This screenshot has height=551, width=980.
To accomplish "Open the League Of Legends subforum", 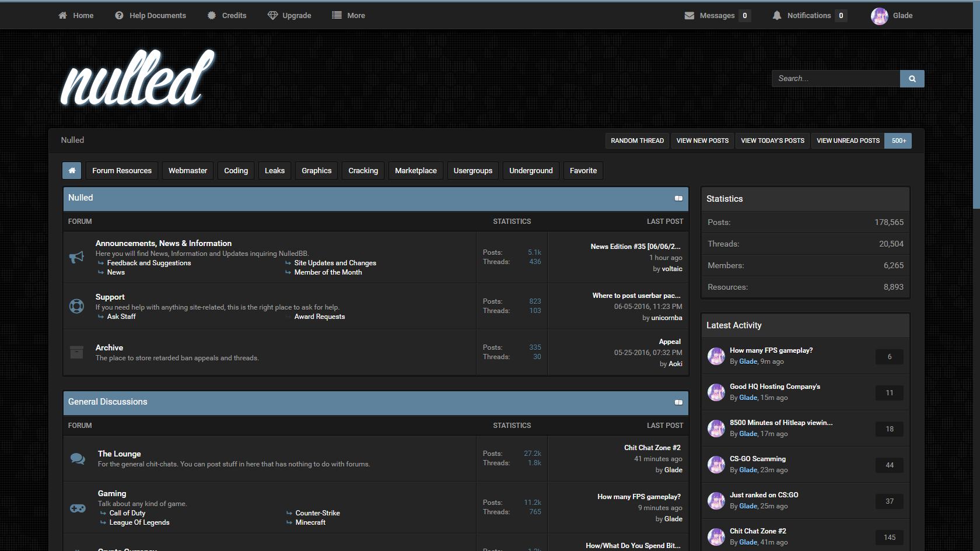I will [139, 522].
